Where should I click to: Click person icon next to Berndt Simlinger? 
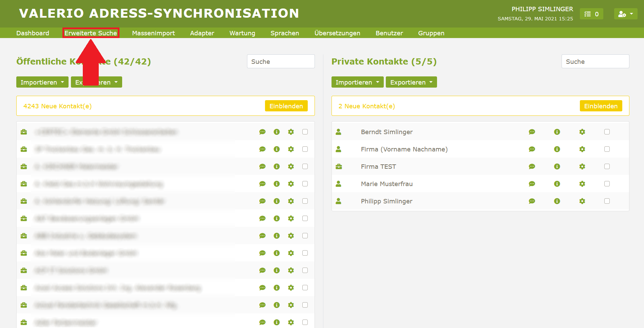coord(338,132)
